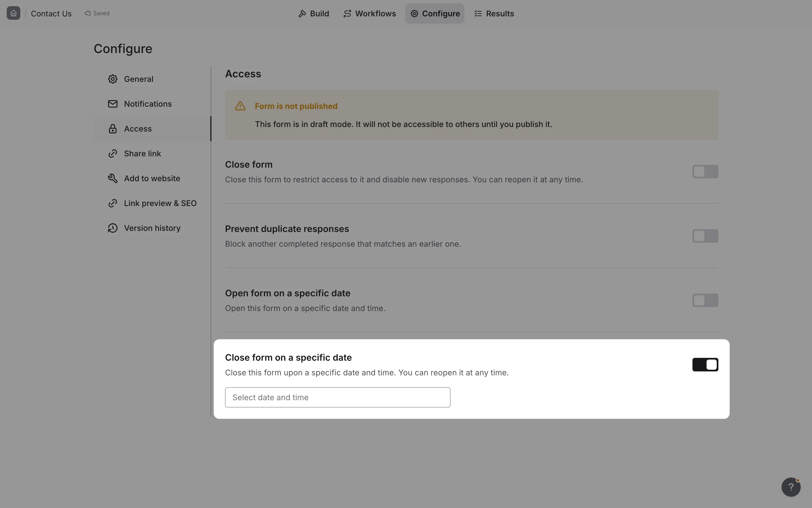Toggle Open form on a specific date
Image resolution: width=812 pixels, height=508 pixels.
click(705, 300)
